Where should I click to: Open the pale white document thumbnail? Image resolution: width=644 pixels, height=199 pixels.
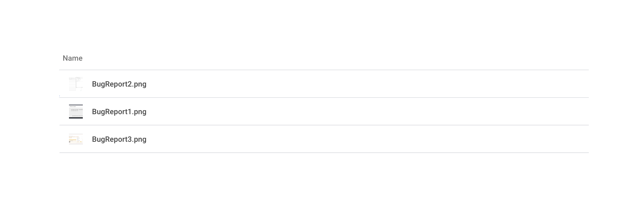pyautogui.click(x=76, y=84)
